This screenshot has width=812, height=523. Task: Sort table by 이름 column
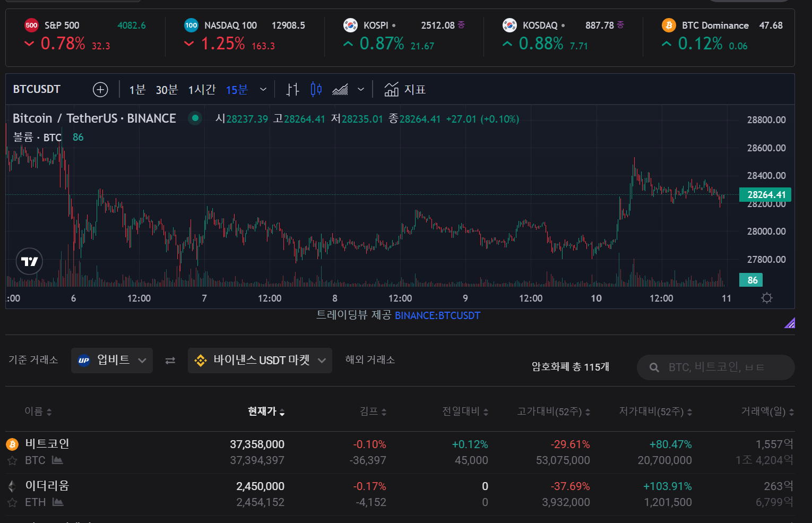pyautogui.click(x=38, y=411)
